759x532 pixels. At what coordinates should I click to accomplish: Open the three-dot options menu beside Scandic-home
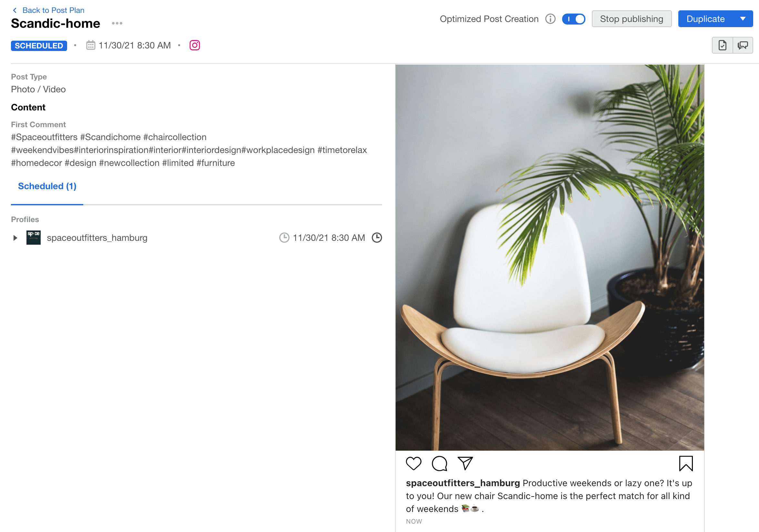(x=117, y=23)
